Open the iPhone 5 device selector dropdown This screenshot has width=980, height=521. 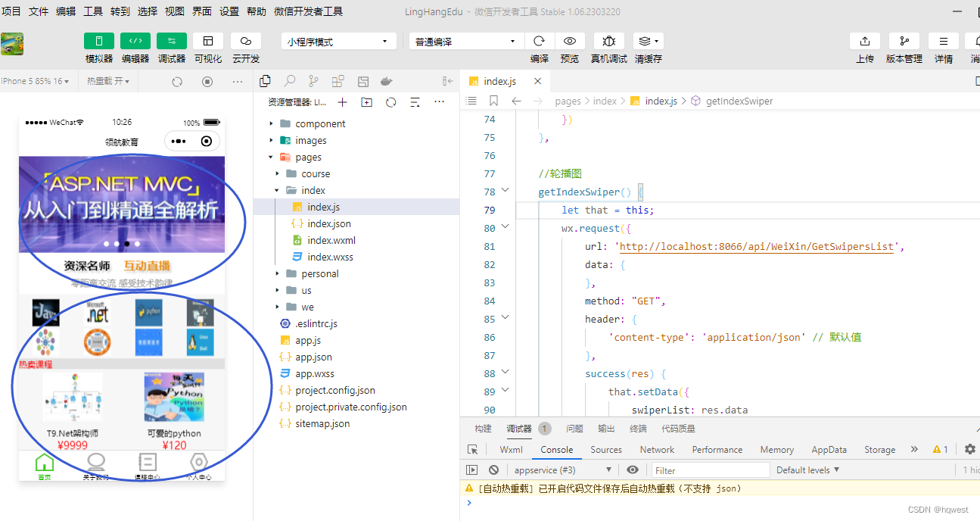(36, 81)
